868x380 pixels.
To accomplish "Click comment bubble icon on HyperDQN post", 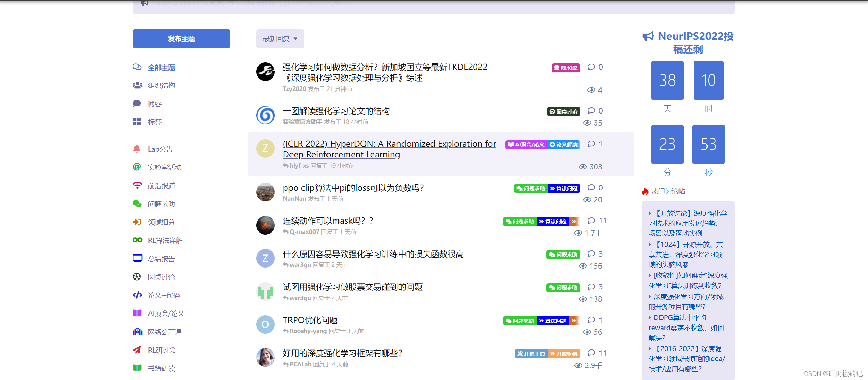I will [591, 144].
